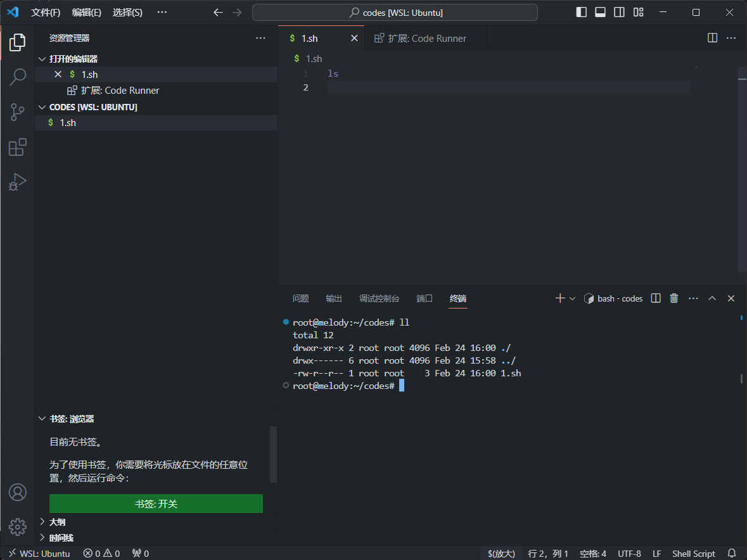The height and width of the screenshot is (560, 747).
Task: Switch to the 问题 panel tab
Action: click(300, 298)
